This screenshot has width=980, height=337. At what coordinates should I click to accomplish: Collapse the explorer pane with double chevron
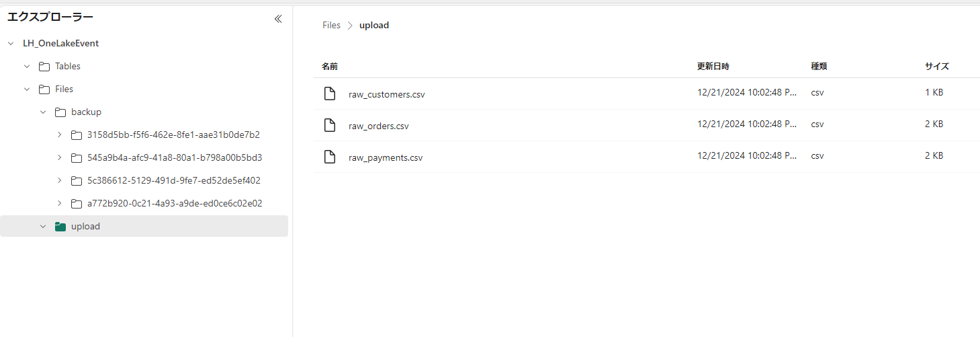(278, 19)
